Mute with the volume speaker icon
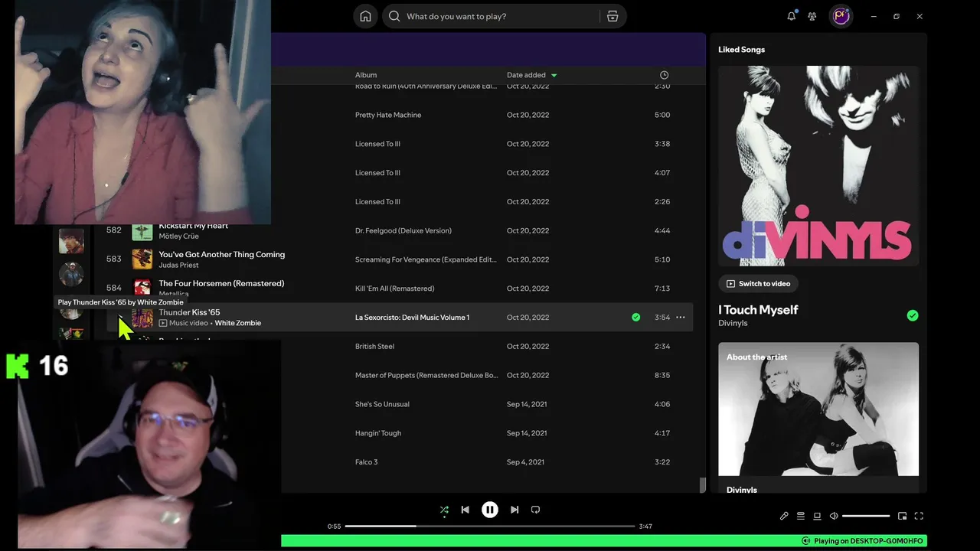Screen dimensions: 980x551 tap(834, 516)
